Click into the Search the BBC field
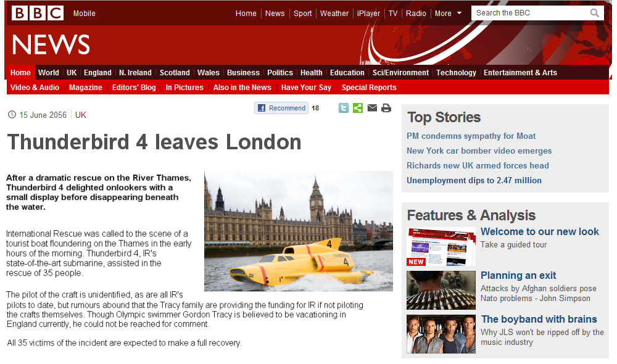 tap(531, 13)
